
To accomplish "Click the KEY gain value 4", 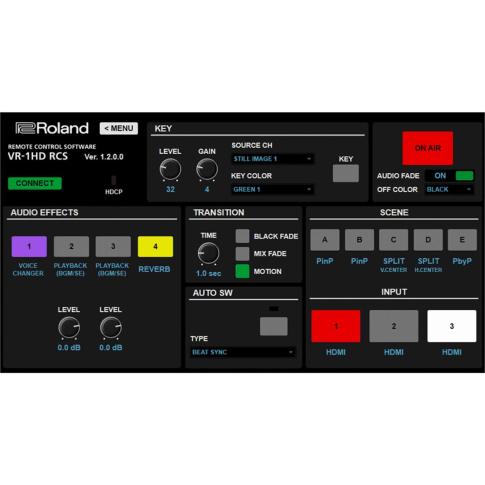I will coord(207,189).
